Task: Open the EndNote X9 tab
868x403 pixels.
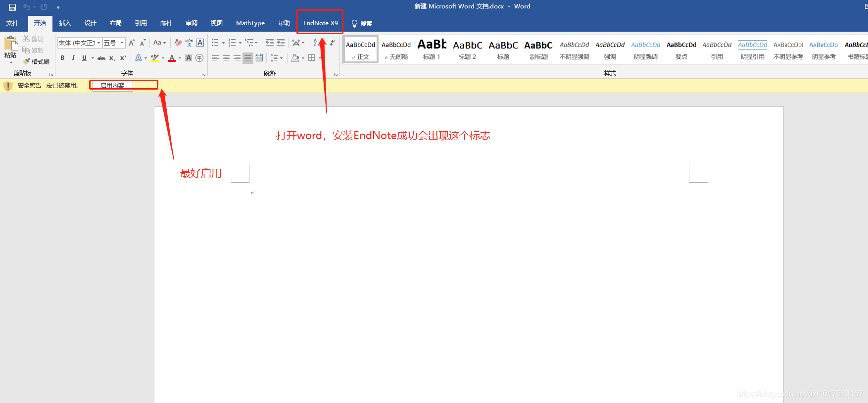Action: 321,23
